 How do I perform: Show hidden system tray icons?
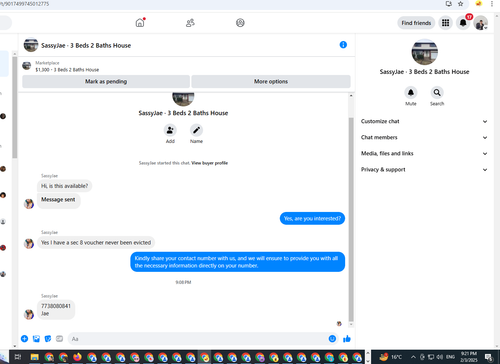(x=413, y=357)
